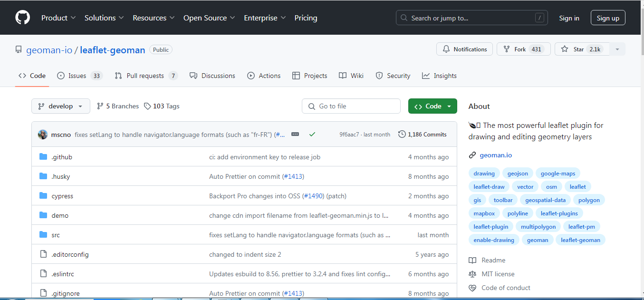View 5 Branches

click(x=117, y=106)
